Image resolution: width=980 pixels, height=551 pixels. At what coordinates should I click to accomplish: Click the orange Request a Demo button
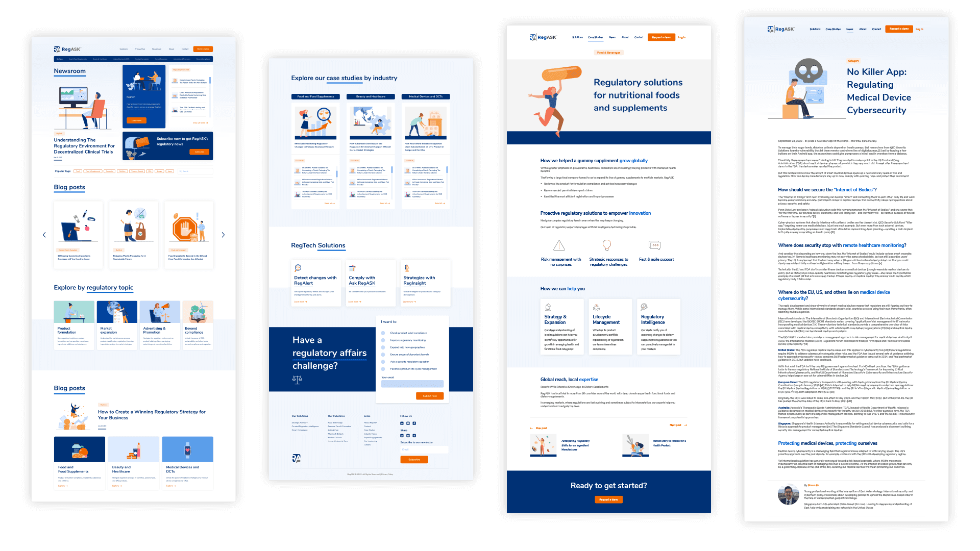click(665, 36)
